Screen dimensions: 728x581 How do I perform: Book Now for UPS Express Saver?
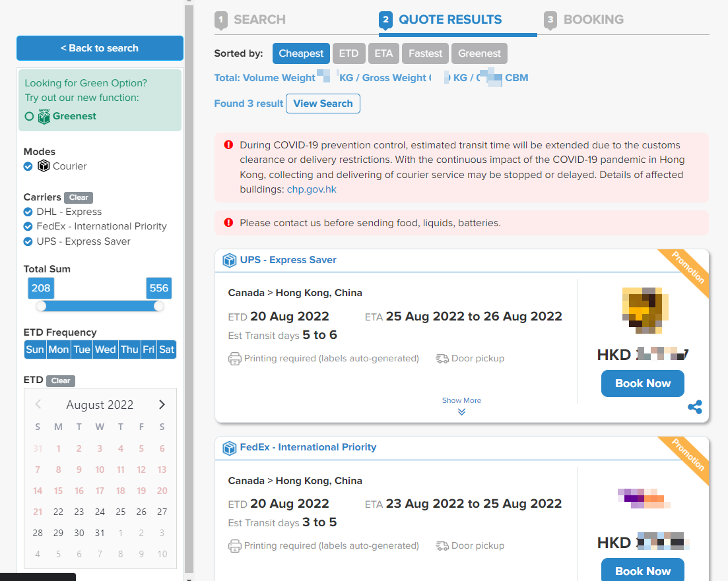(x=643, y=383)
